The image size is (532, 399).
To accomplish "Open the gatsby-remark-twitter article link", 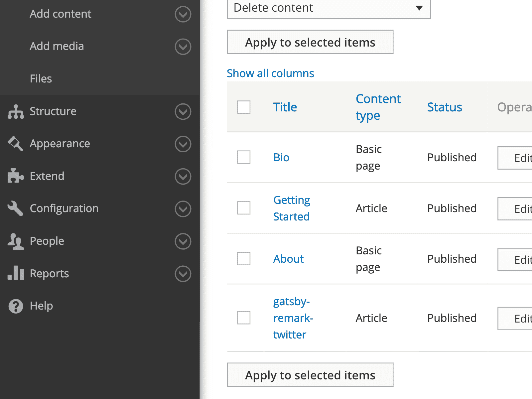I will tap(293, 318).
